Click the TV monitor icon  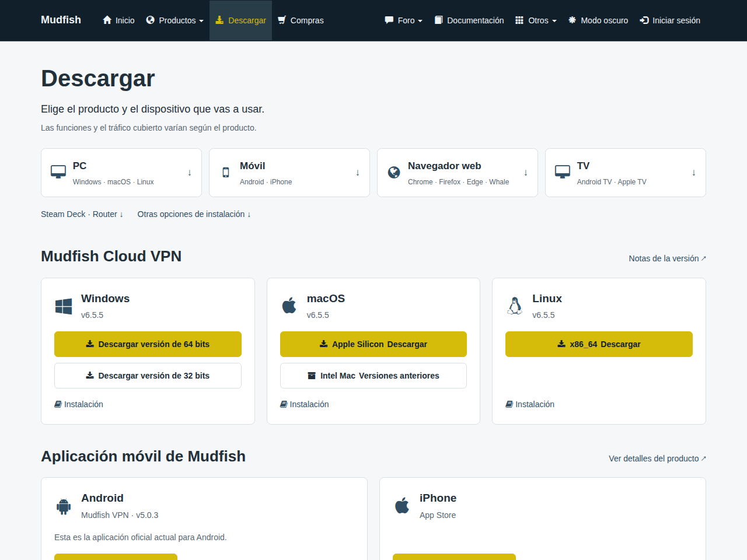point(563,172)
